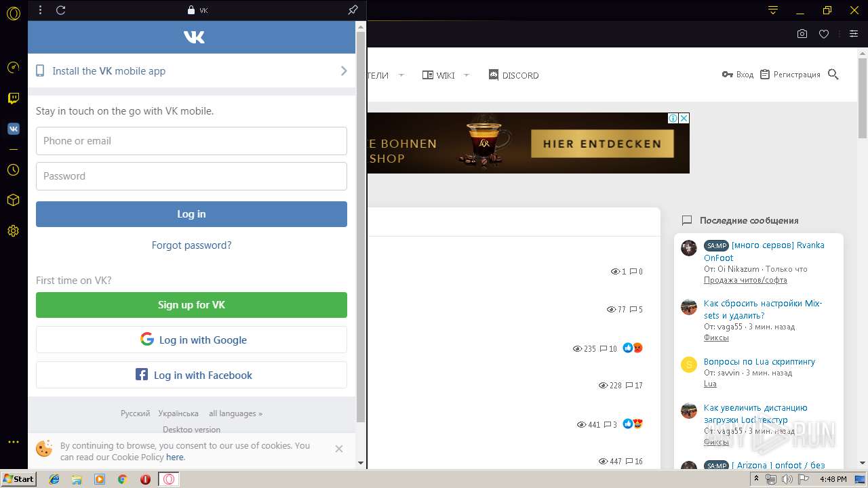Open Google Chrome from the taskbar
Image resolution: width=868 pixels, height=488 pixels.
tap(122, 479)
